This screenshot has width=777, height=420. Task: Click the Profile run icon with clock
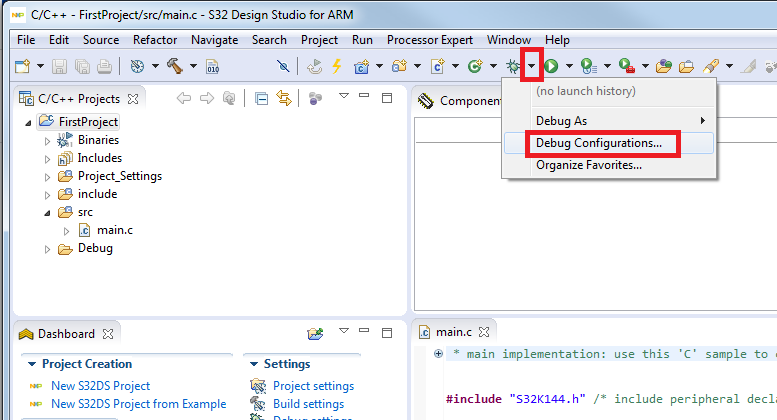tap(589, 66)
